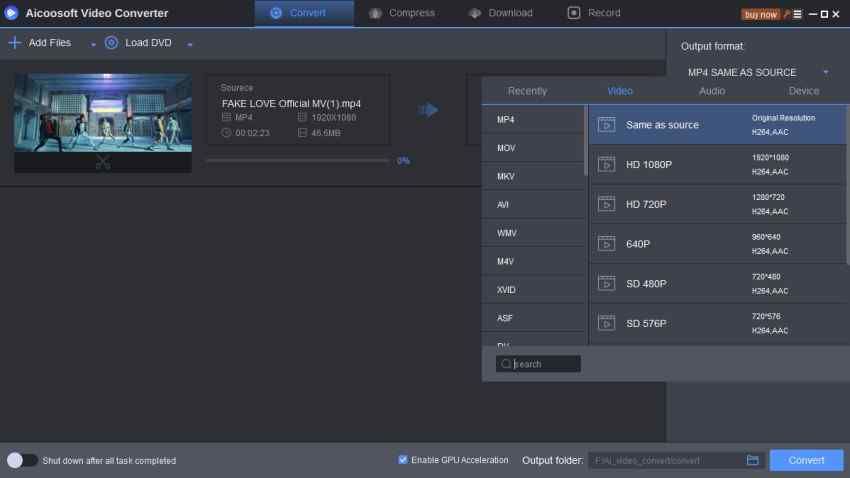
Task: Click the 640P preset video icon
Action: [x=606, y=243]
